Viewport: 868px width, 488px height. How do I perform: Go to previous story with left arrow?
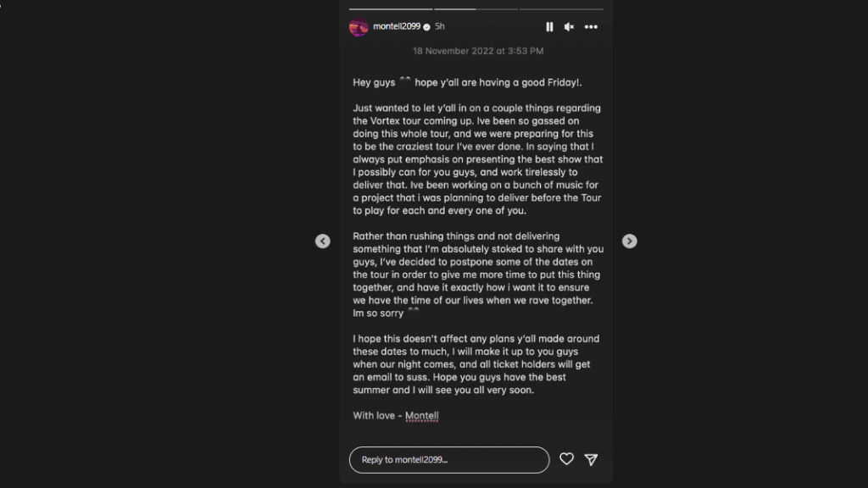(323, 241)
